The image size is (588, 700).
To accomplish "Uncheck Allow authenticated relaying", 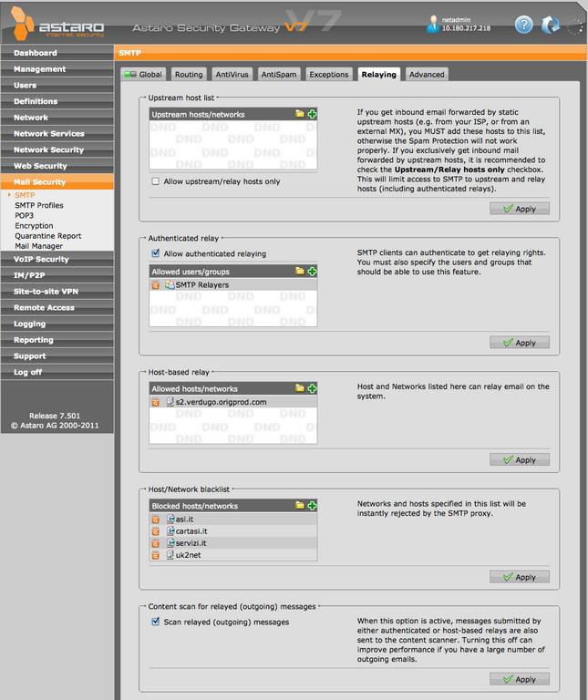I will (156, 253).
